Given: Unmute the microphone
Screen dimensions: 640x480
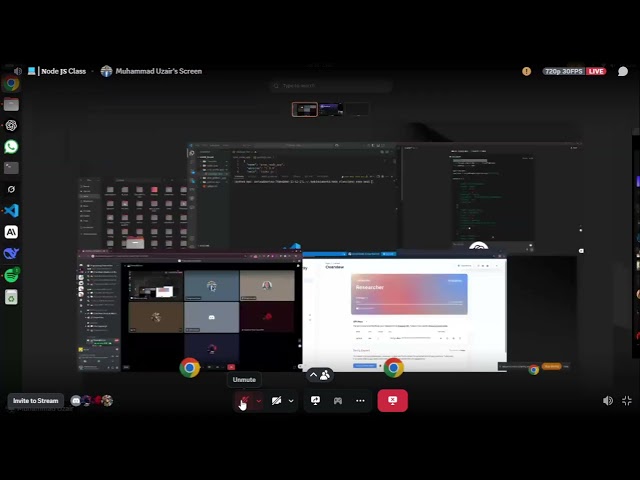Looking at the screenshot, I should [245, 400].
